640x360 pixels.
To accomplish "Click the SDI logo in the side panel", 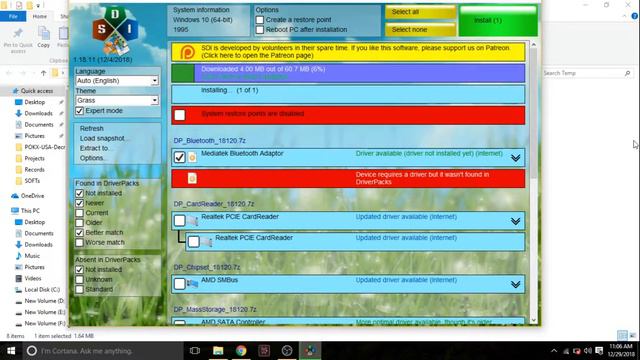I will pyautogui.click(x=115, y=31).
